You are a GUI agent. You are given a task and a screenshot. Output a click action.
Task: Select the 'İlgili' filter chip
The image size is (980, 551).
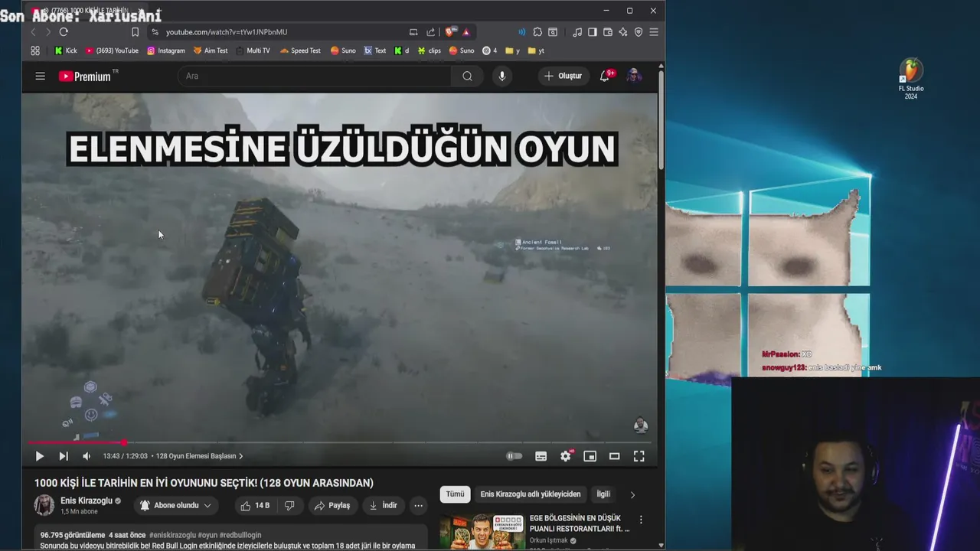603,494
